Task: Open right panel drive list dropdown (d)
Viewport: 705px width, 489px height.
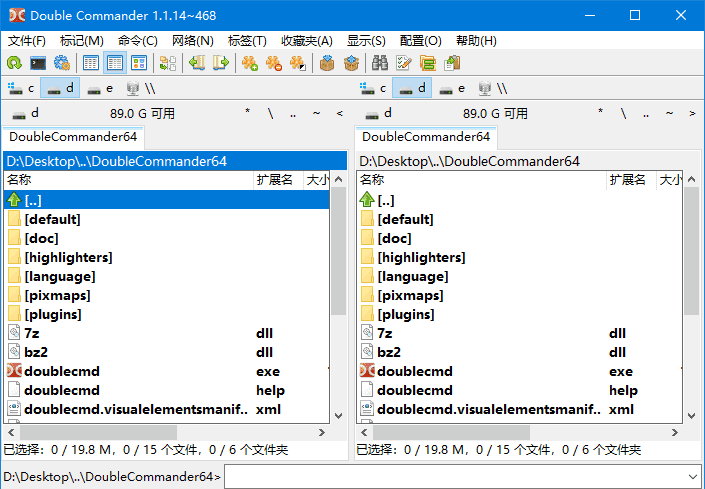Action: (379, 113)
